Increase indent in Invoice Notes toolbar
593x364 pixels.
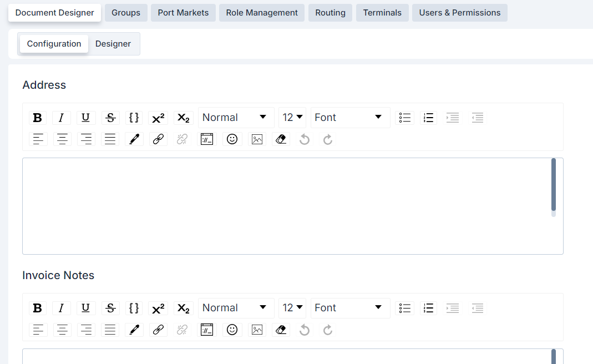[x=453, y=308]
